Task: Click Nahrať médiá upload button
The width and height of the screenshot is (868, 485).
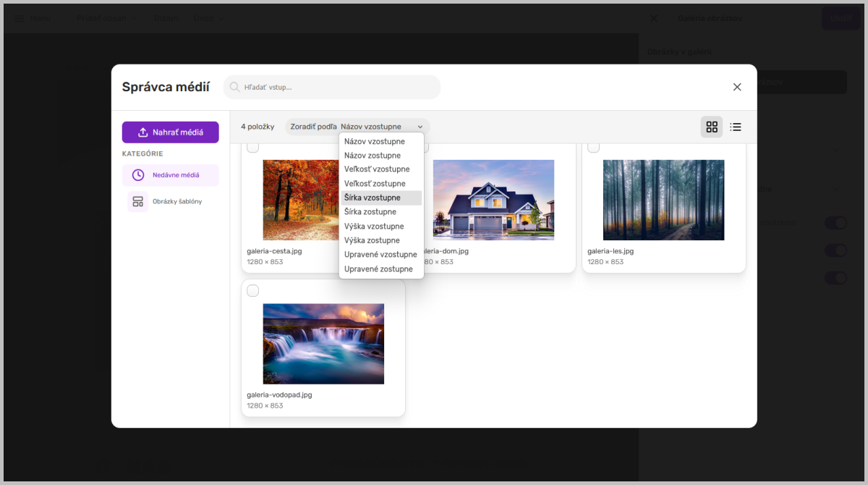Action: [x=171, y=132]
